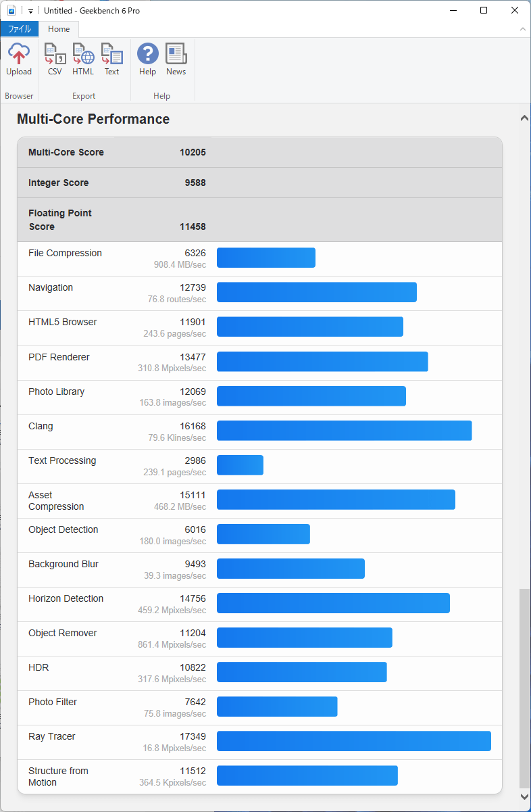Open the ファイル menu tab

[19, 29]
